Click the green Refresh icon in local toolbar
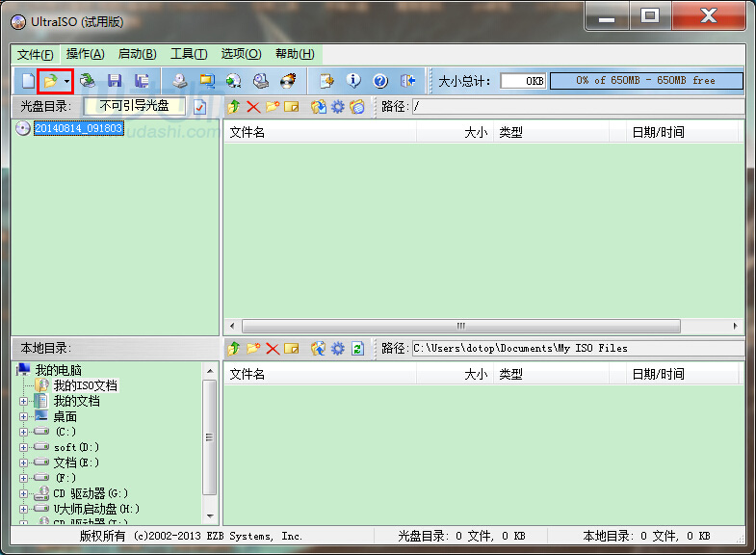The width and height of the screenshot is (756, 555). click(357, 348)
